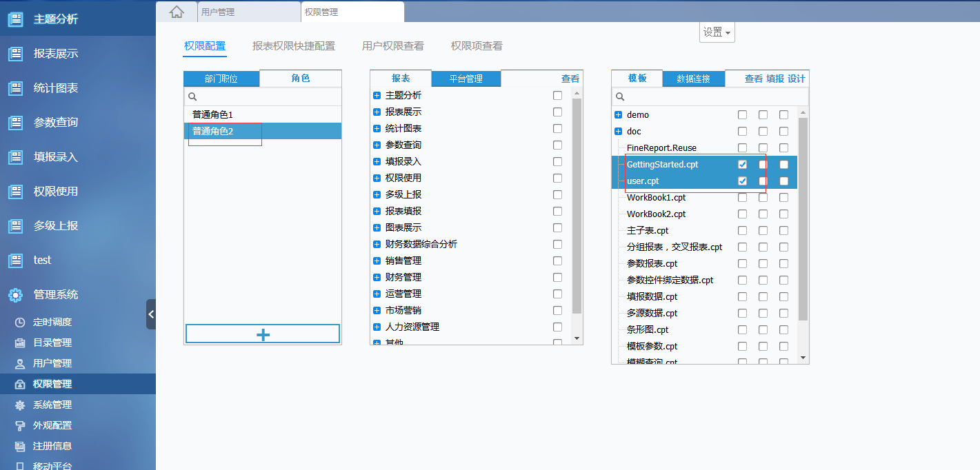This screenshot has width=980, height=470.
Task: Select FineReport.Reuse row
Action: point(705,148)
